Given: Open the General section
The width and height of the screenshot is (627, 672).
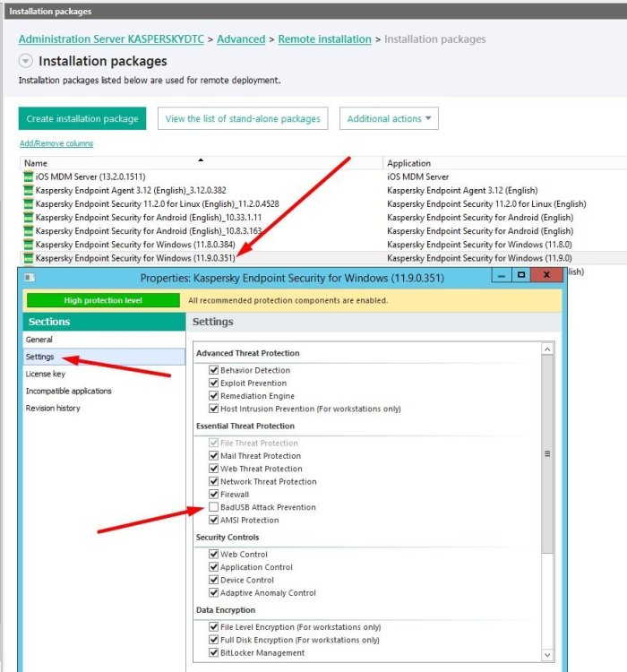Looking at the screenshot, I should (104, 340).
